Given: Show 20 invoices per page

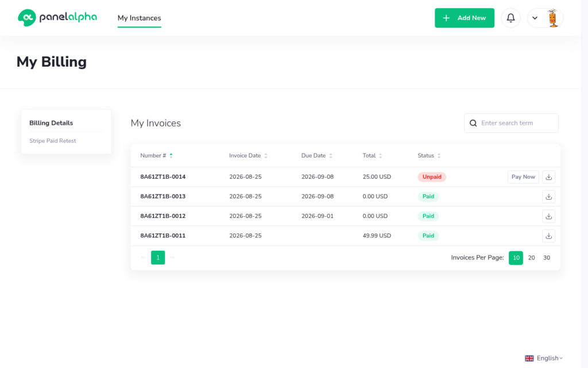Looking at the screenshot, I should coord(531,258).
